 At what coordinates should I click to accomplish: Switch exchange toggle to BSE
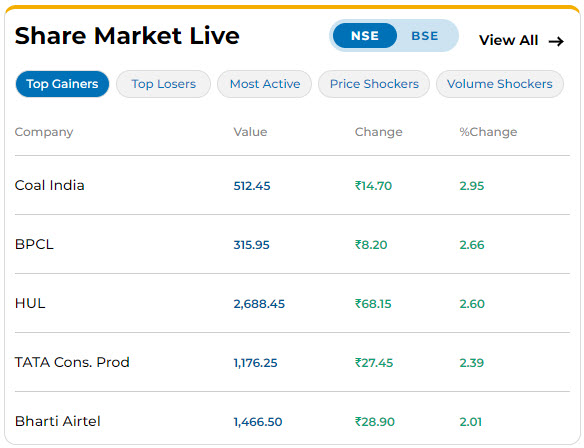click(x=425, y=36)
